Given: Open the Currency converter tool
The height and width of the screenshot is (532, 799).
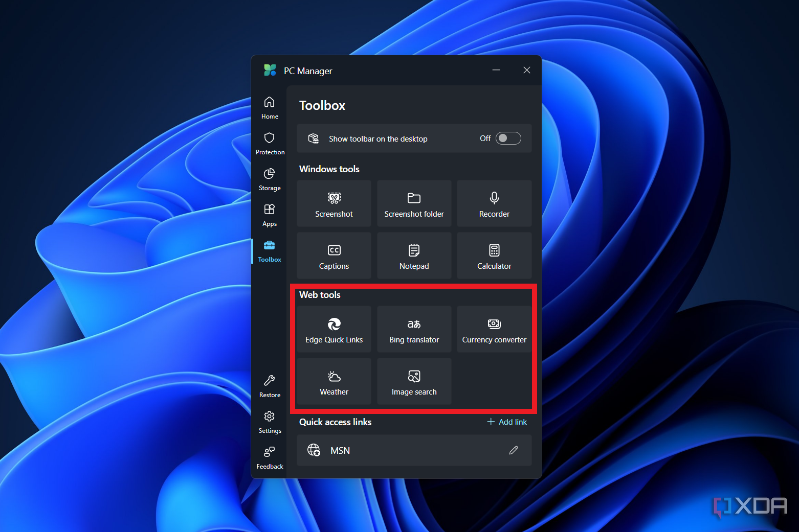Looking at the screenshot, I should pos(494,329).
